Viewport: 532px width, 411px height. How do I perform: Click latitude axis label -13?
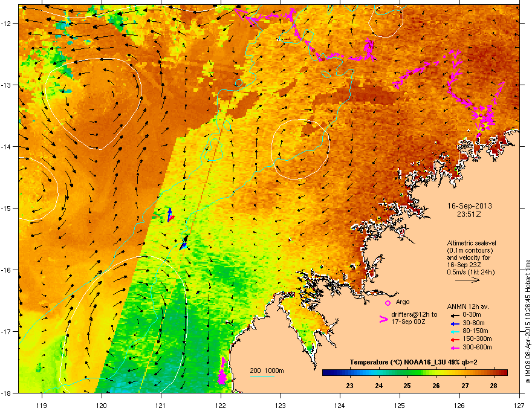tap(6, 85)
